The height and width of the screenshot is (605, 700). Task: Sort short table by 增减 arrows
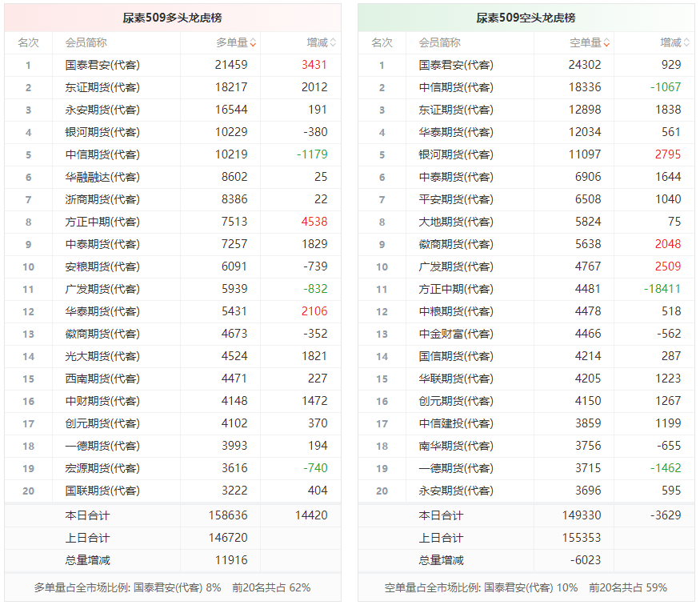click(686, 43)
